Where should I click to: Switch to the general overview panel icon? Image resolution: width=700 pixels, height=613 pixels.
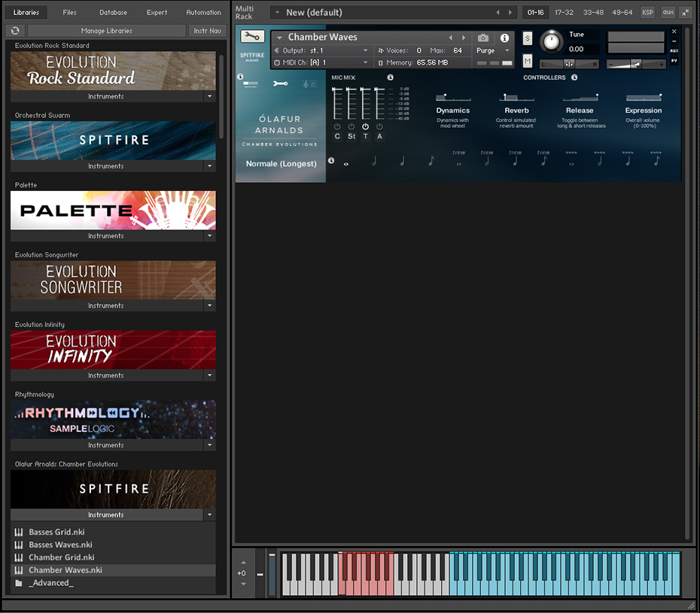(x=250, y=83)
